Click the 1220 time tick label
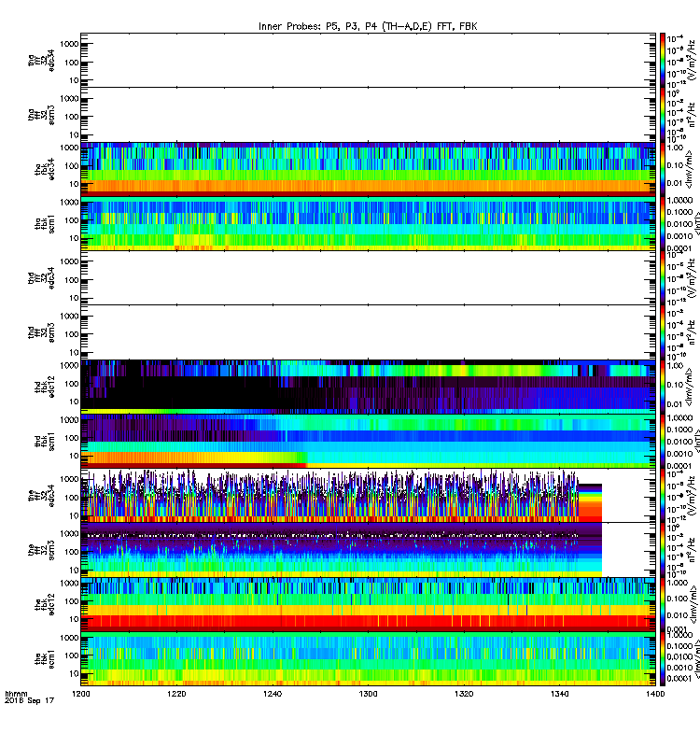Viewport: 700px width, 747px height. (176, 694)
